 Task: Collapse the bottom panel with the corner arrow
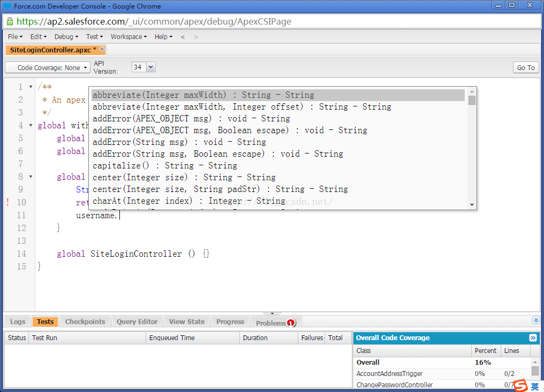[536, 320]
